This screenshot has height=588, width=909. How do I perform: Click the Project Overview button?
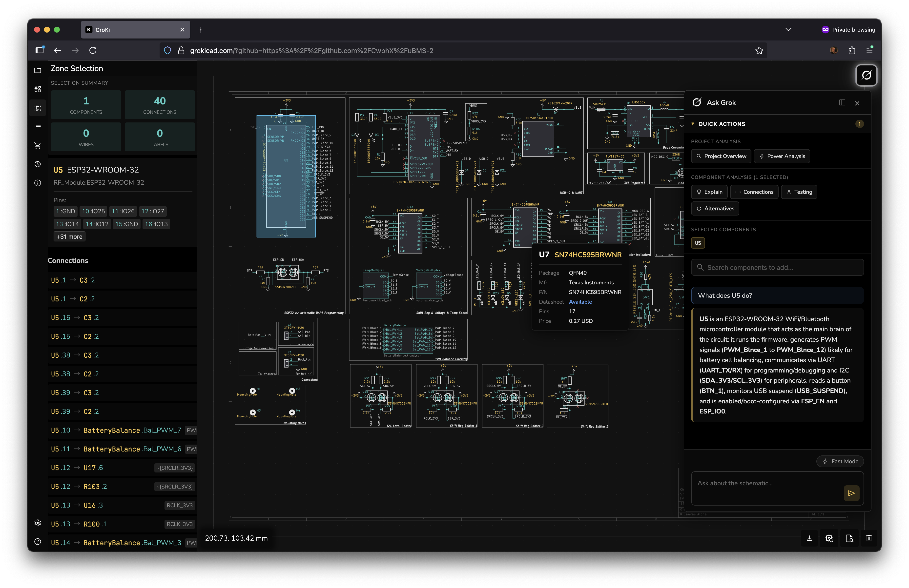coord(721,156)
